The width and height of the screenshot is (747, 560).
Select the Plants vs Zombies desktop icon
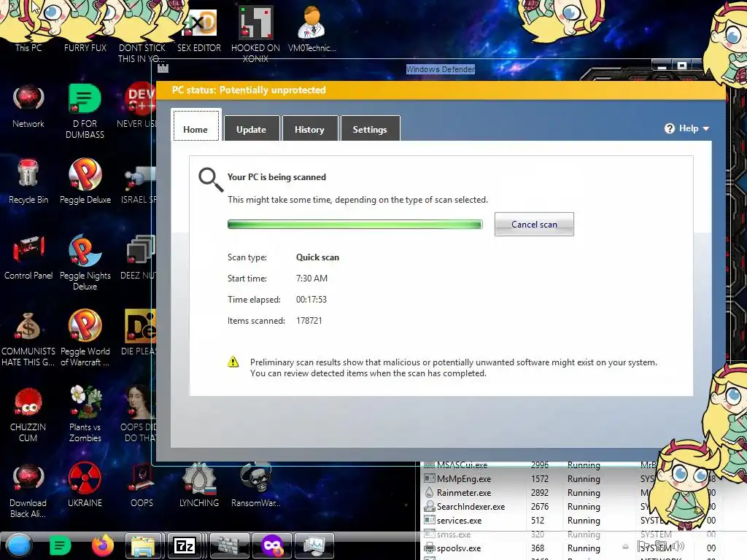click(85, 414)
